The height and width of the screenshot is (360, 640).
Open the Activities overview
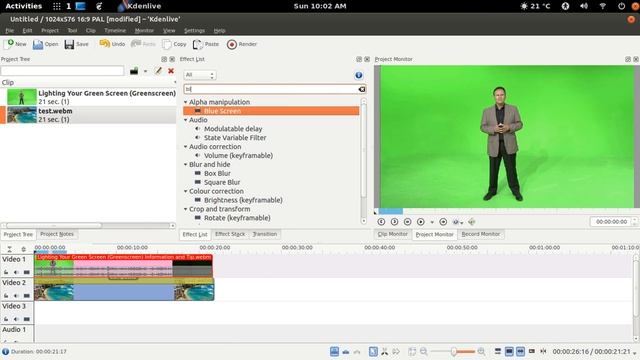click(x=24, y=6)
